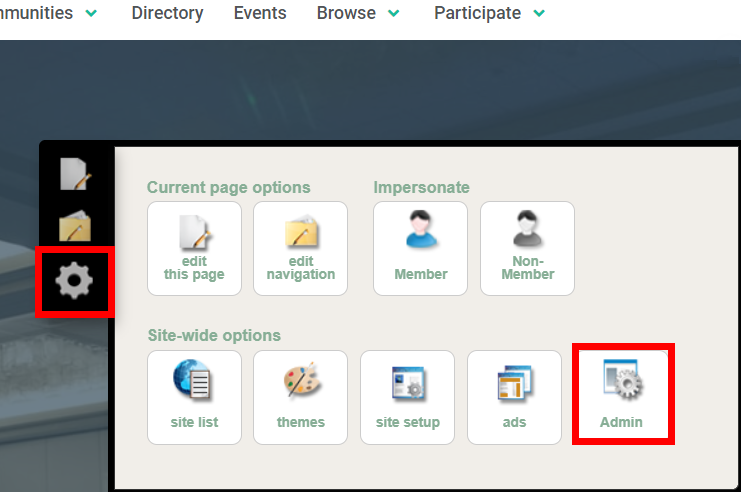Impersonate a Member user
Viewport: 741px width, 492px height.
tap(421, 249)
